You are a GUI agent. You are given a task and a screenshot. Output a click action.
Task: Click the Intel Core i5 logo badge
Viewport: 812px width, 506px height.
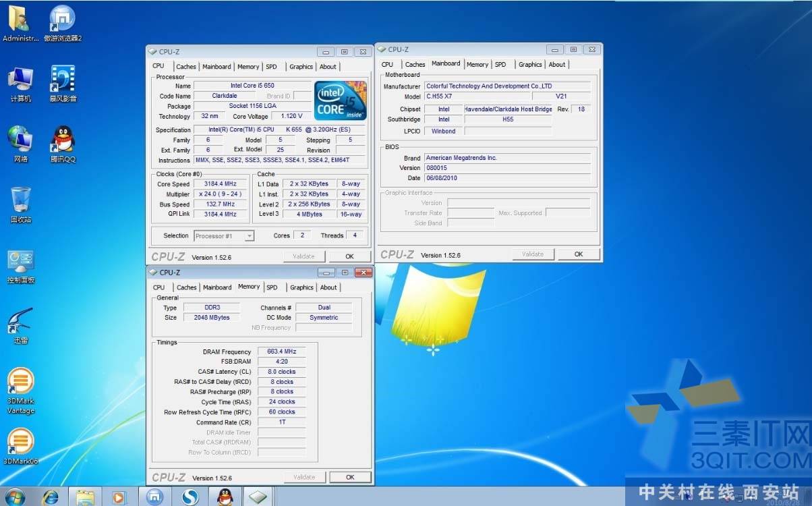pyautogui.click(x=341, y=101)
